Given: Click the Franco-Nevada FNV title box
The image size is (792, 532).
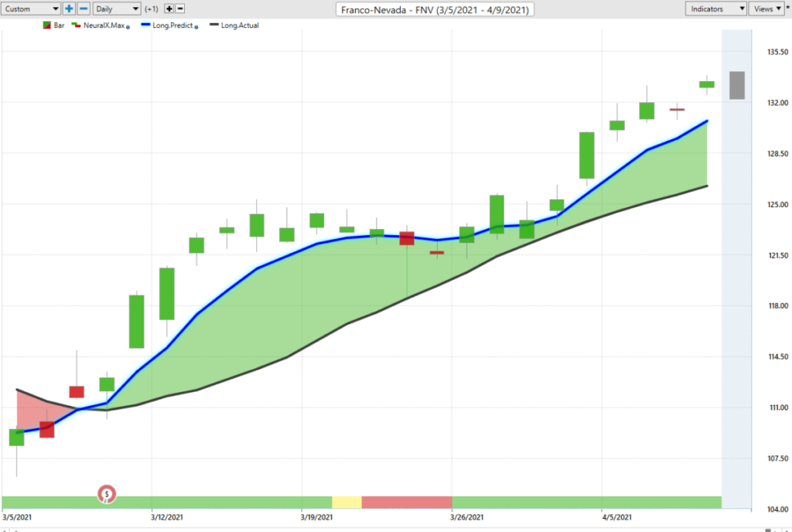Looking at the screenshot, I should point(435,9).
